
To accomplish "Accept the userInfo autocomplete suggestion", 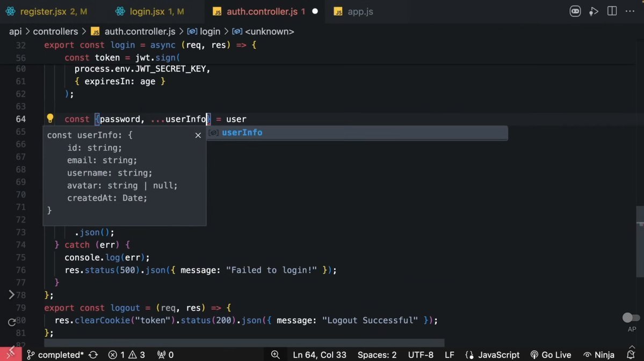I will click(x=357, y=132).
